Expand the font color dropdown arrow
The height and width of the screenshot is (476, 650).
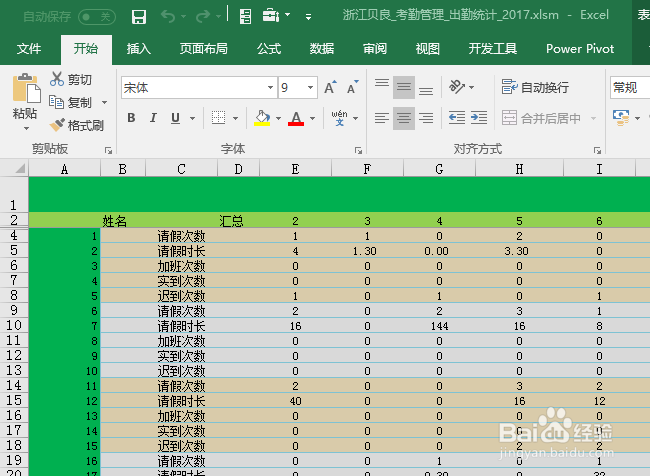tap(313, 119)
